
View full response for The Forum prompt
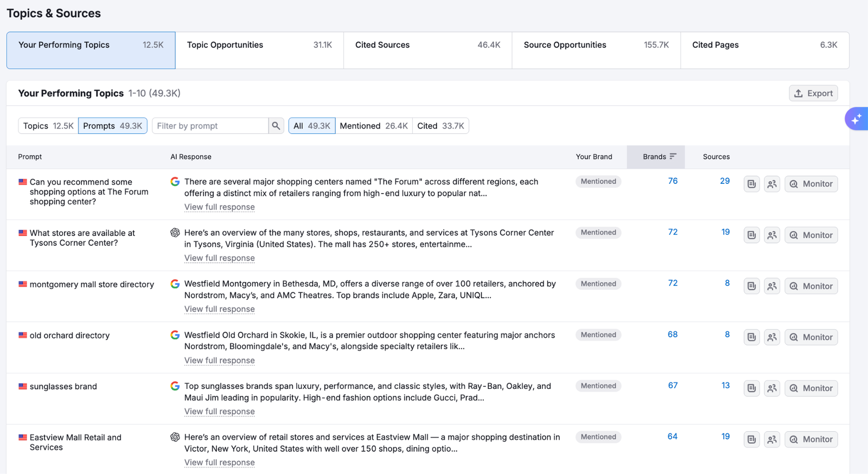pos(219,207)
